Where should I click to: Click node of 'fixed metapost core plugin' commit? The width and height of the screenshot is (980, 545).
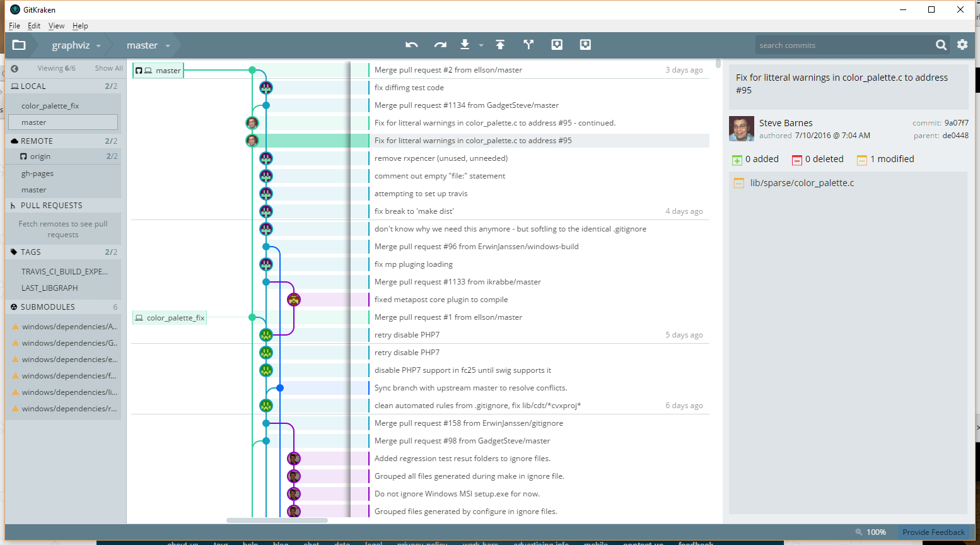[x=294, y=300]
